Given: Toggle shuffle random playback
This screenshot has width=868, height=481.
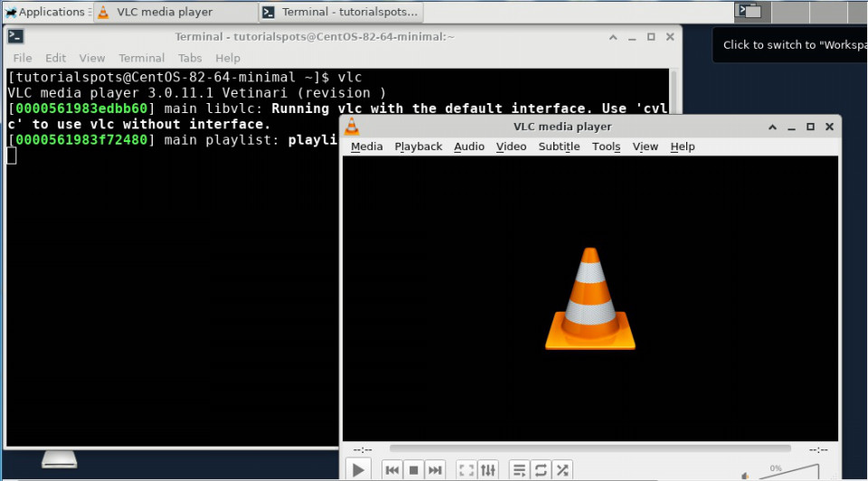Looking at the screenshot, I should pyautogui.click(x=562, y=470).
